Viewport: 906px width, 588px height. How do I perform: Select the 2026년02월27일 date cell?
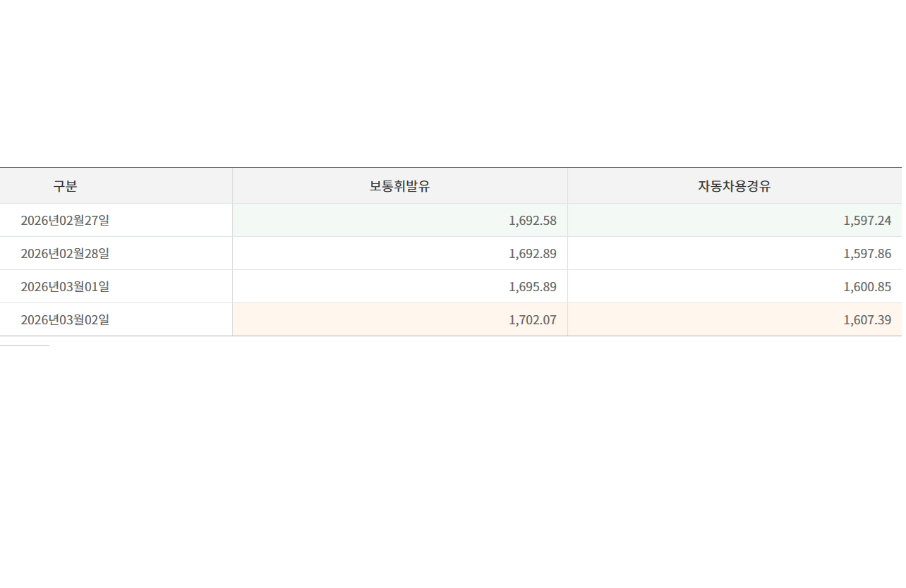[x=65, y=220]
